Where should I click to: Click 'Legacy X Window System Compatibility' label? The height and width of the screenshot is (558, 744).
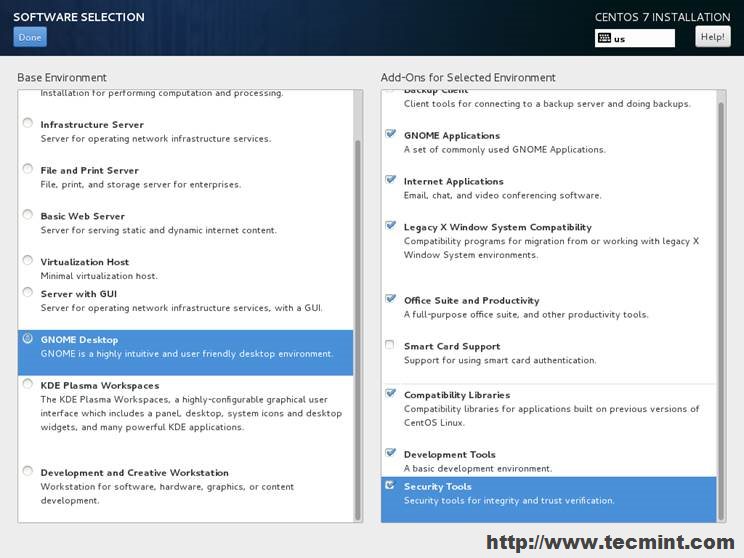498,227
